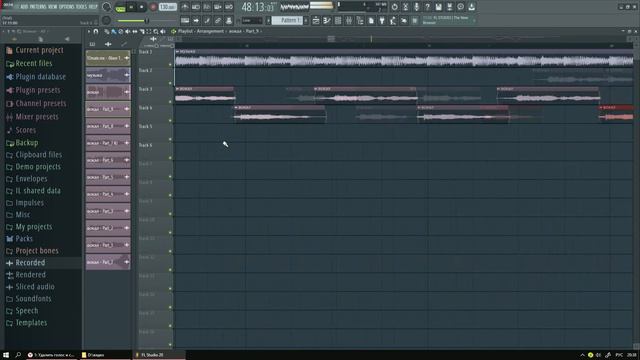Viewport: 640px width, 360px height.
Task: Toggle step editing mode icon
Action: (207, 20)
